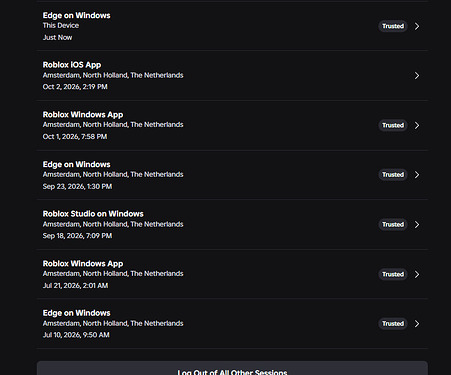The width and height of the screenshot is (451, 375).
Task: Click Amsterdam location under Roblox Studio on Windows
Action: pos(113,224)
